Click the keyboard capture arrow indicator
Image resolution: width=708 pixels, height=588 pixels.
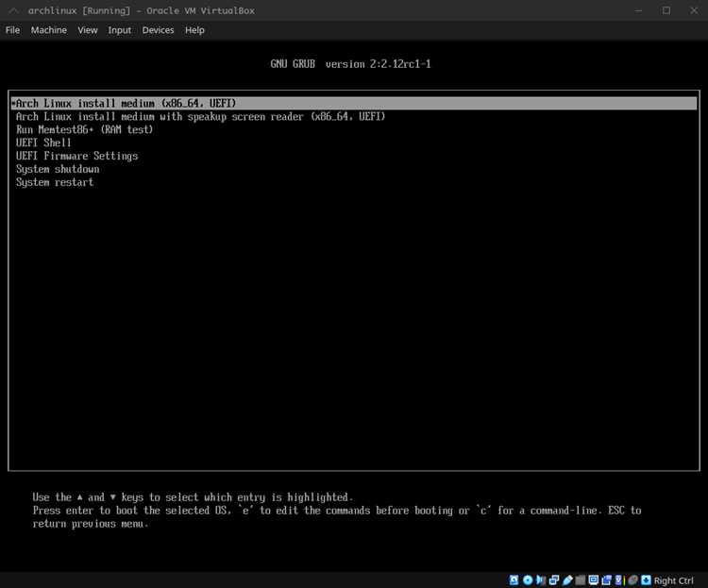[646, 580]
